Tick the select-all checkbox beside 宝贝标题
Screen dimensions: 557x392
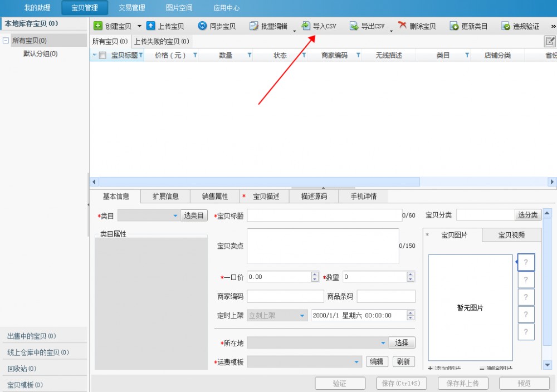tap(102, 56)
